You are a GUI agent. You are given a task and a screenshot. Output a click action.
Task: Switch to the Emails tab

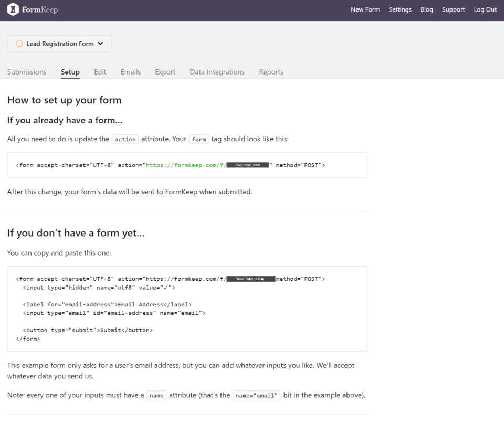131,72
